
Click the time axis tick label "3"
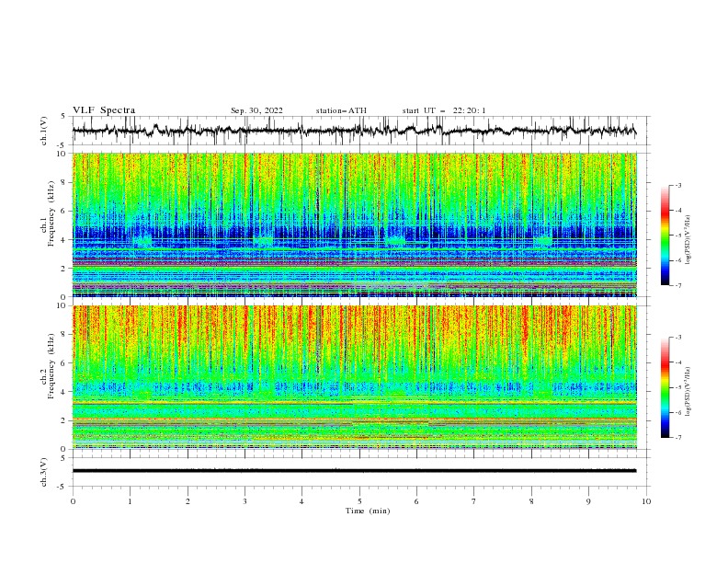[245, 501]
